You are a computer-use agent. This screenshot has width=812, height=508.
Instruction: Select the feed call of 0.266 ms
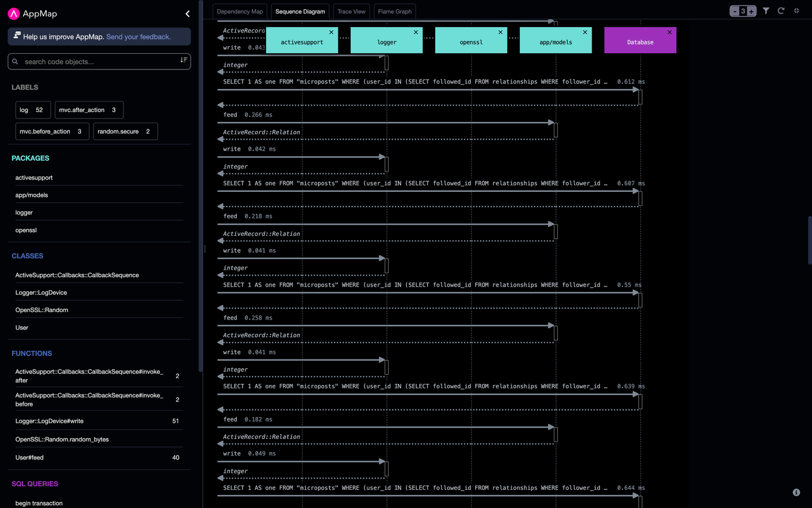[248, 115]
